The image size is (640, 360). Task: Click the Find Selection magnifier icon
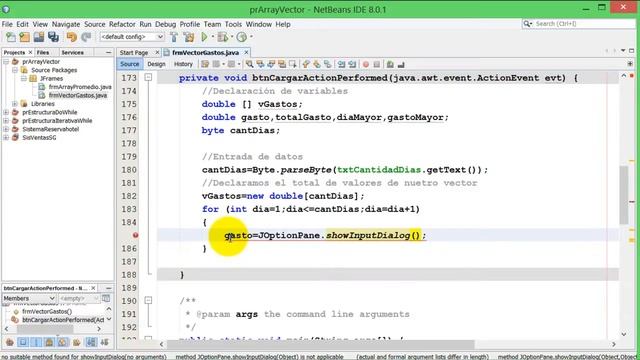pos(249,64)
